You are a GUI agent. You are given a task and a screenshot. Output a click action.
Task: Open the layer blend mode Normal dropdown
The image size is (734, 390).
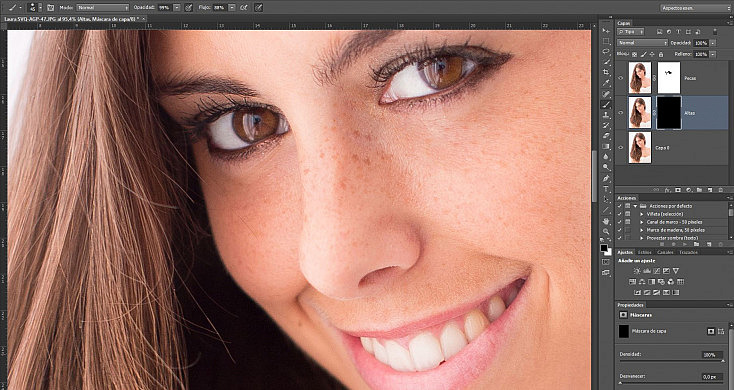[643, 43]
